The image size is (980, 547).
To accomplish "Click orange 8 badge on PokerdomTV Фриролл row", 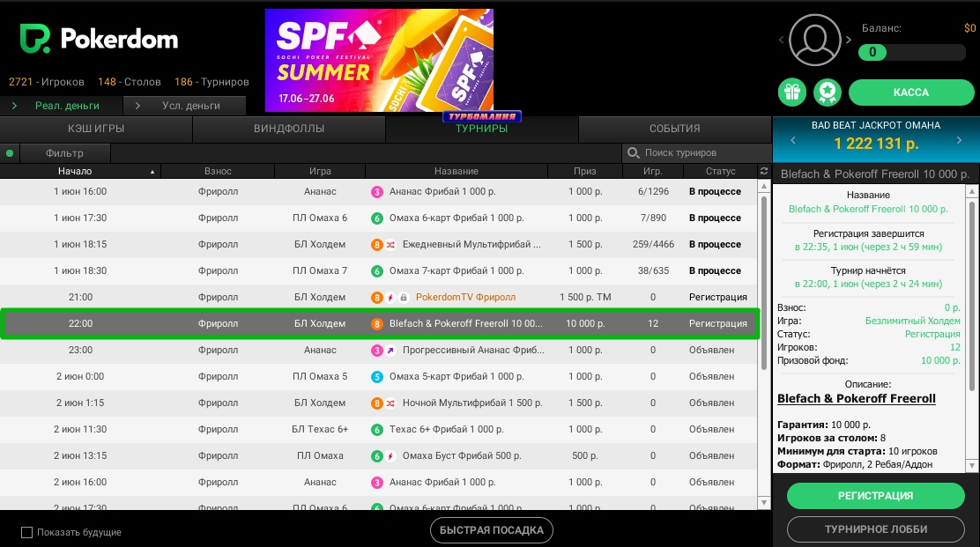I will click(x=377, y=297).
